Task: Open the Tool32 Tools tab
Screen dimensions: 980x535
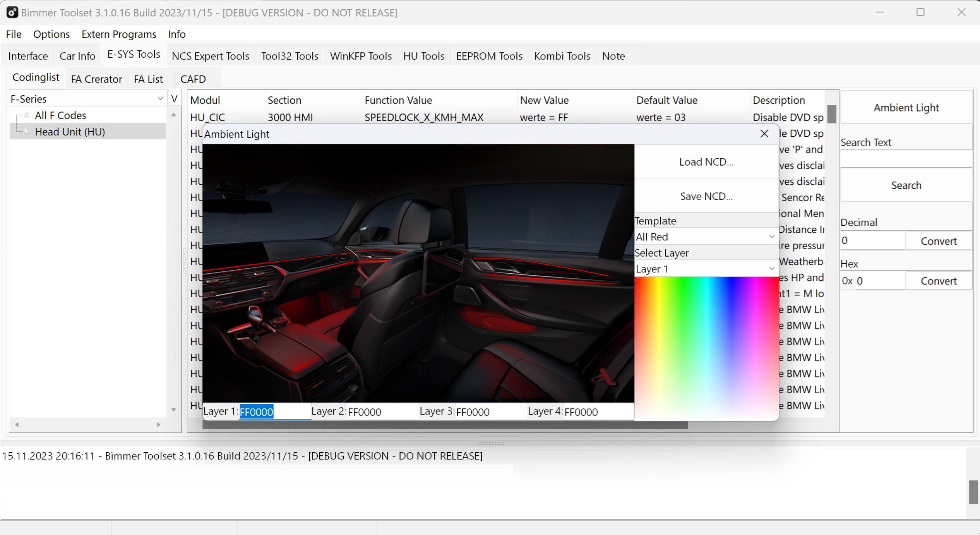Action: click(x=290, y=56)
